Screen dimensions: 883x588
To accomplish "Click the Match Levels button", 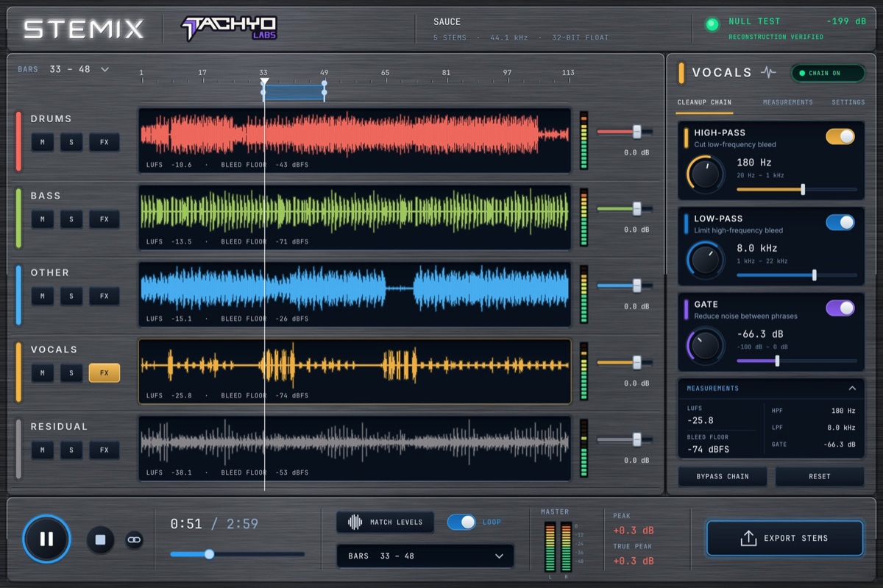I will coord(385,522).
